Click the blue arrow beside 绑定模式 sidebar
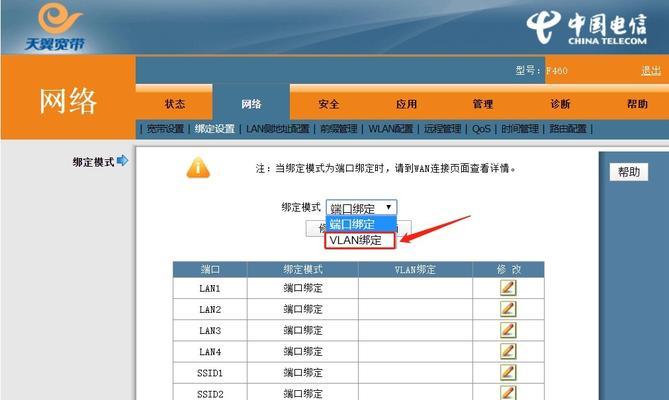This screenshot has width=669, height=400. pyautogui.click(x=122, y=161)
